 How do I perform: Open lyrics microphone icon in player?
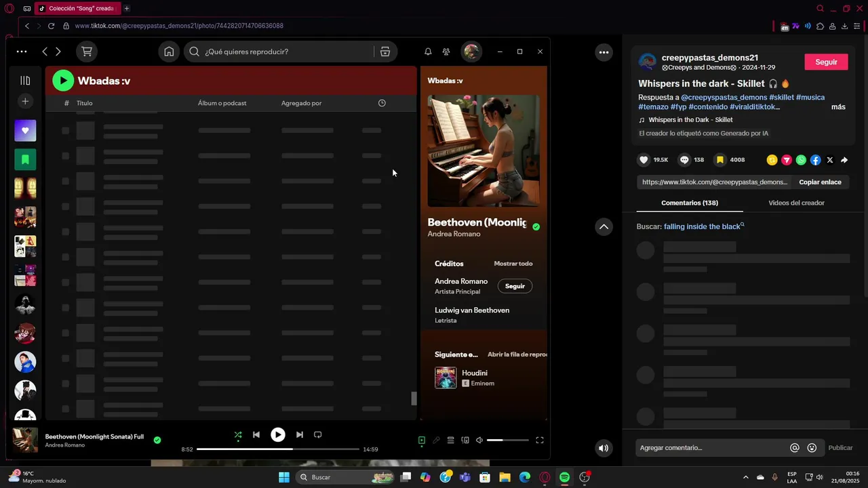436,441
